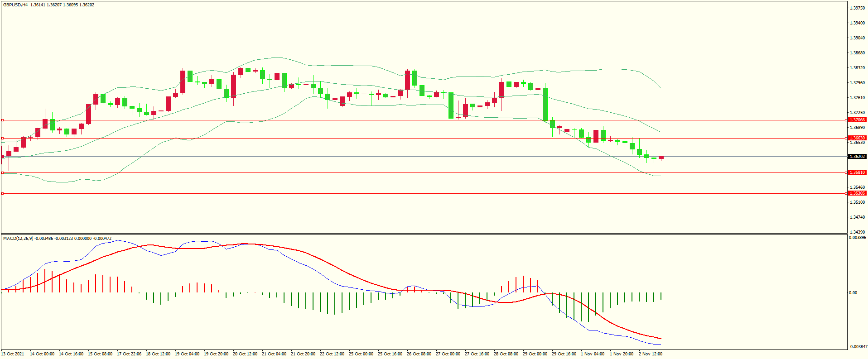Click the 1.34740 price axis label
The image size is (868, 359).
click(857, 217)
